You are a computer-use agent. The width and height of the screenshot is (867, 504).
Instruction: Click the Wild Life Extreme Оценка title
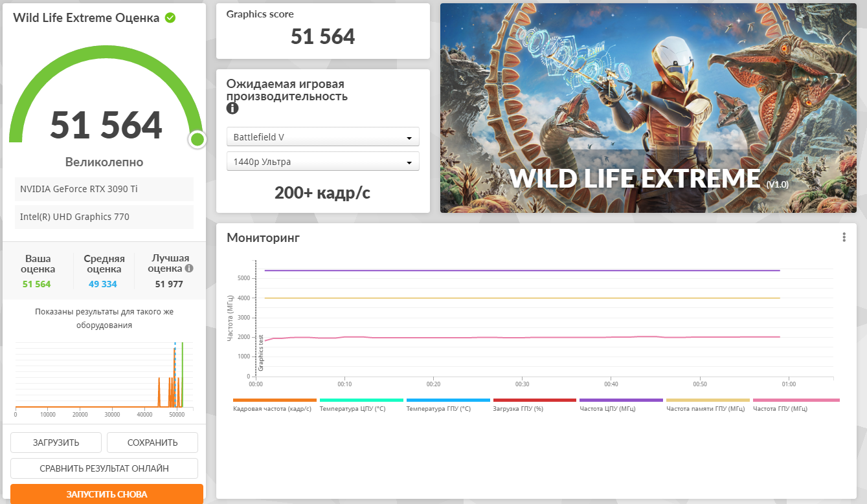point(86,18)
